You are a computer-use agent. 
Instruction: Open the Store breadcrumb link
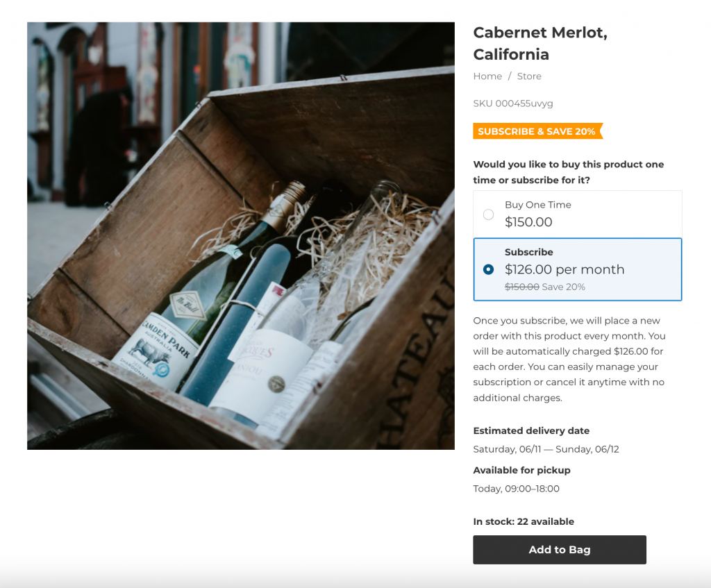pyautogui.click(x=529, y=76)
